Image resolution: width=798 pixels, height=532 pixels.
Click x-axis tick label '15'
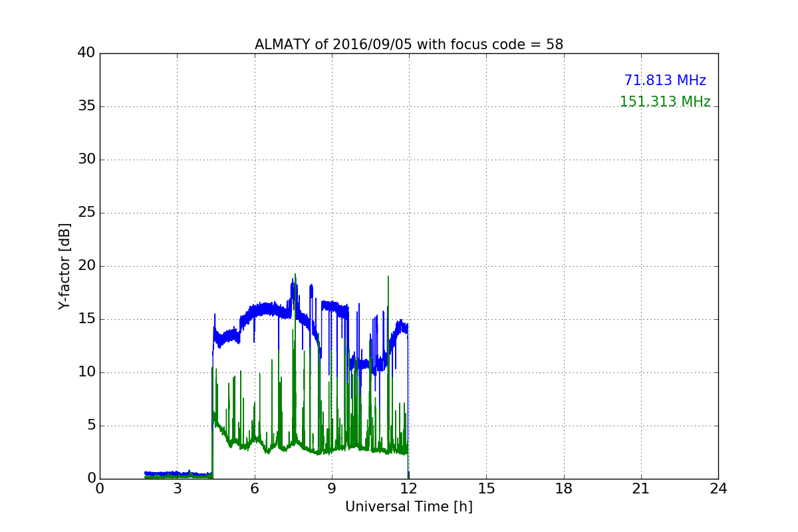pyautogui.click(x=486, y=489)
